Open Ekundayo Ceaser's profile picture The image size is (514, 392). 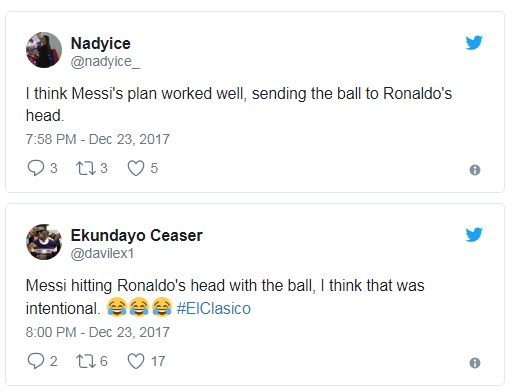coord(44,242)
